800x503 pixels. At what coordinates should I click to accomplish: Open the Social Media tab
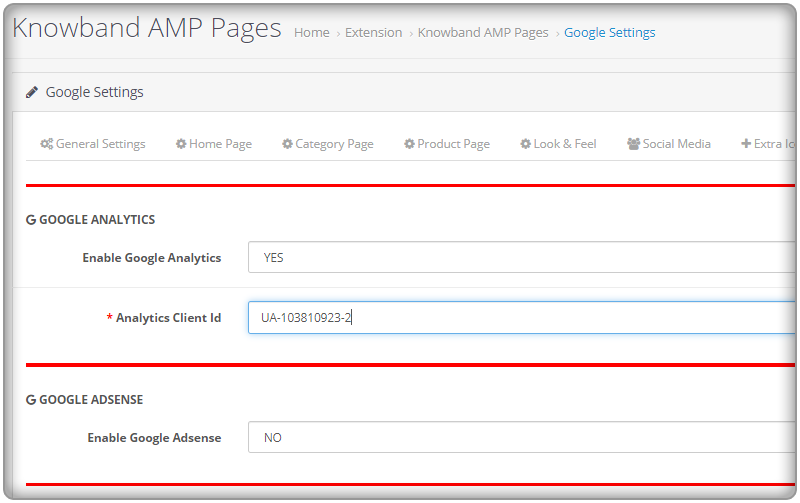pos(669,144)
